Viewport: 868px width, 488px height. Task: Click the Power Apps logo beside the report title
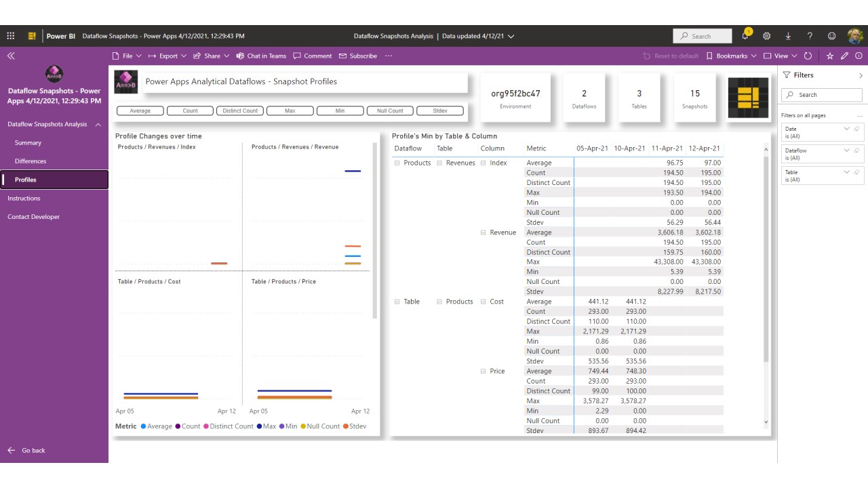click(x=126, y=82)
